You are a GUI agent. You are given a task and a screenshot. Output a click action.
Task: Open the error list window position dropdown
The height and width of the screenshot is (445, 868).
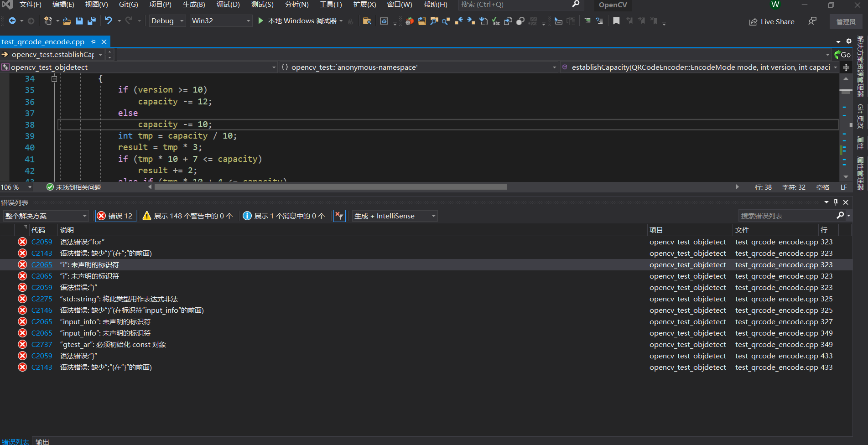point(826,202)
